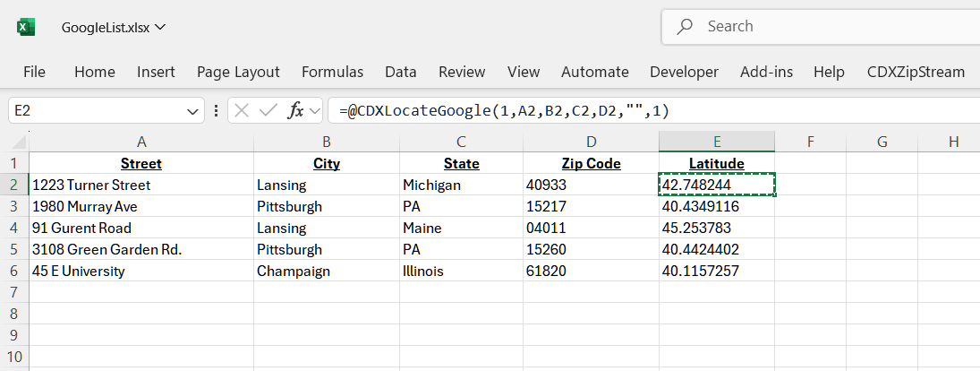
Task: Click the magnifier icon in Search
Action: 685,26
